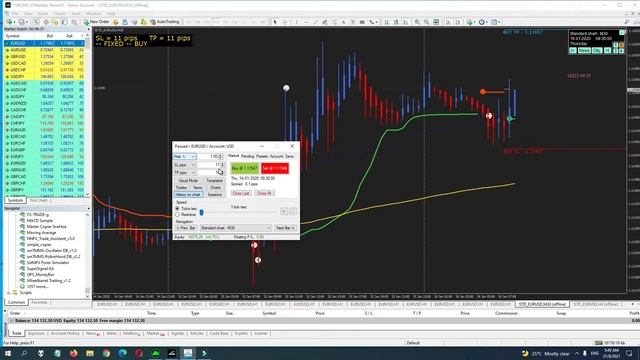
Task: Click the risk value stepper arrows
Action: pyautogui.click(x=221, y=156)
